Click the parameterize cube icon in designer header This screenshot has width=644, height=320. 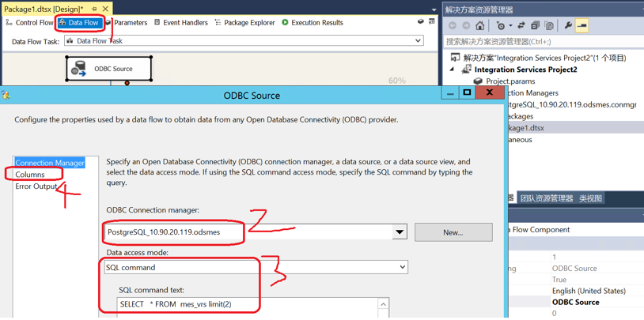421,22
